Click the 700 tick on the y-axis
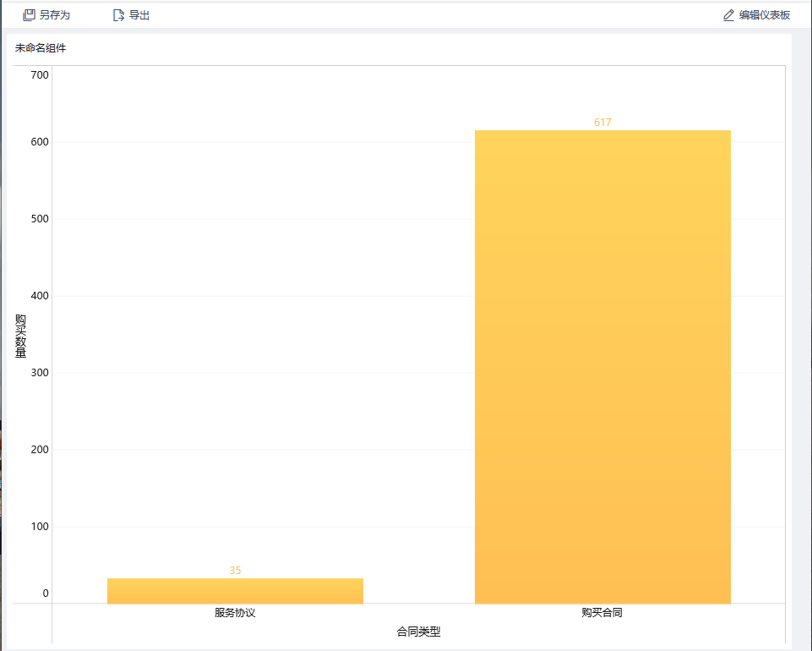 click(x=39, y=75)
